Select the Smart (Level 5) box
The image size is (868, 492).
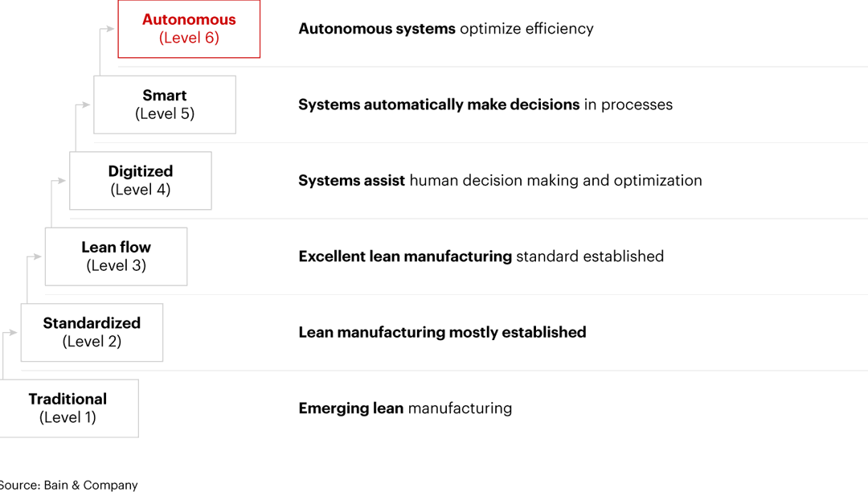(x=165, y=105)
